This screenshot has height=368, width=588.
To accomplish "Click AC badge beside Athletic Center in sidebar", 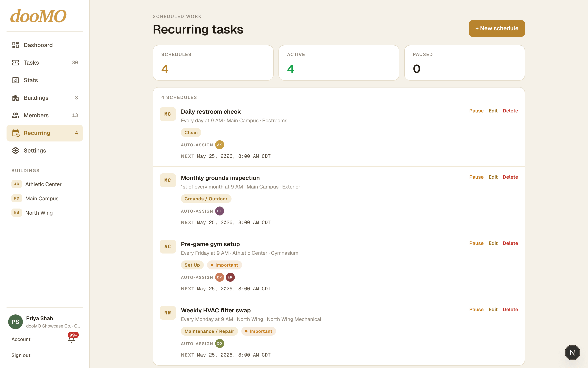I will click(x=17, y=184).
